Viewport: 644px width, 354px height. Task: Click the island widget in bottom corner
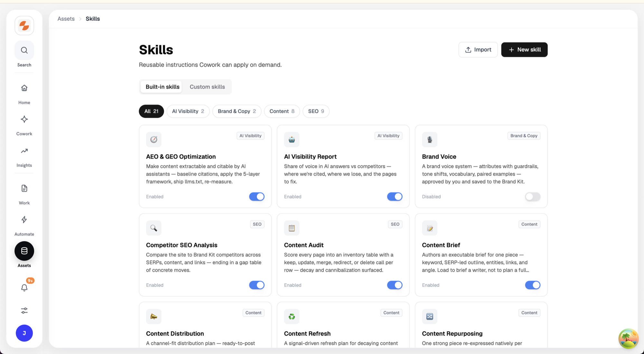coord(628,338)
